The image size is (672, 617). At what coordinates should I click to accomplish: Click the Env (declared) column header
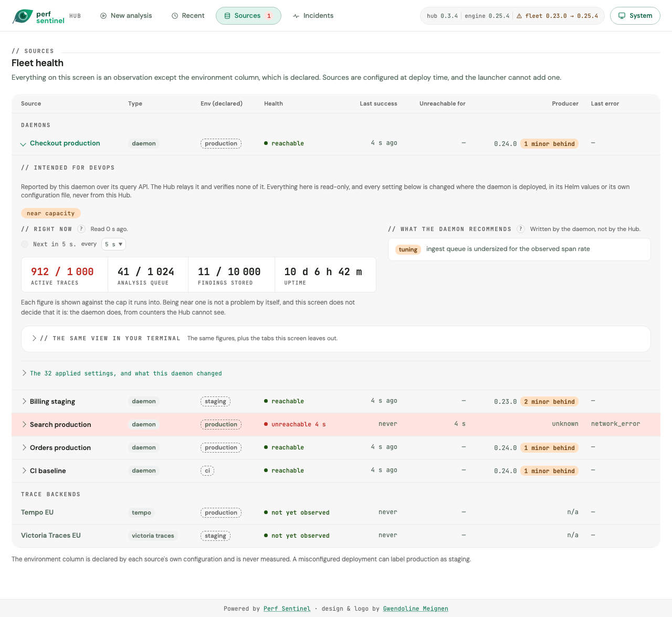[x=222, y=103]
